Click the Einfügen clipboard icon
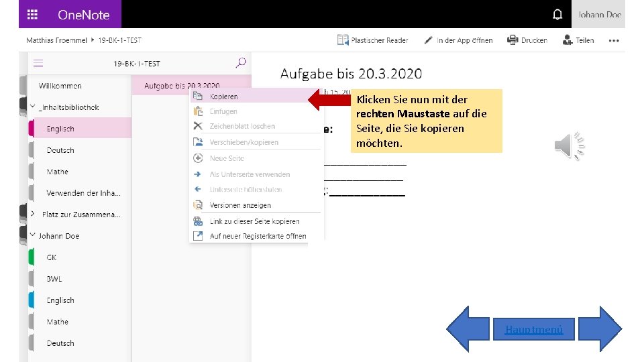The width and height of the screenshot is (644, 362). click(x=198, y=111)
